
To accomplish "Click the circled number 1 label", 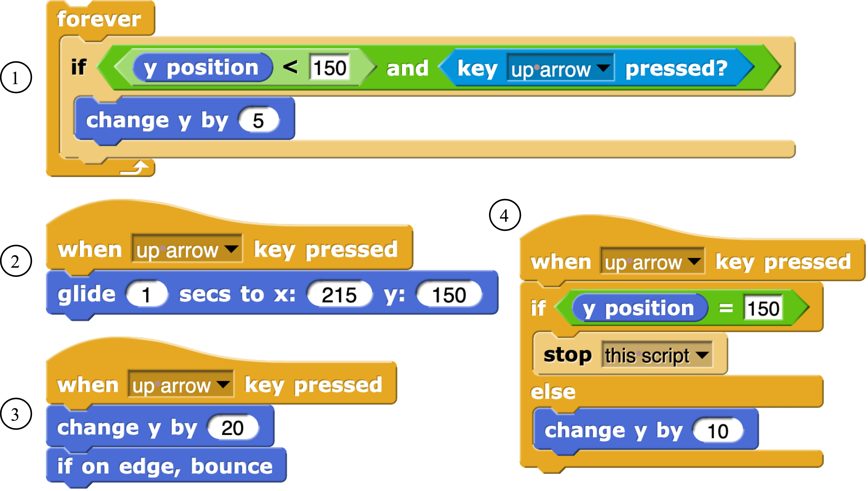I will 16,78.
